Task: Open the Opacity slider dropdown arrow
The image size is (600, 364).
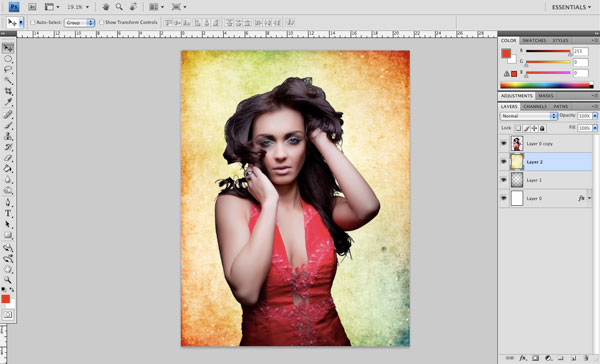Action: [x=595, y=116]
